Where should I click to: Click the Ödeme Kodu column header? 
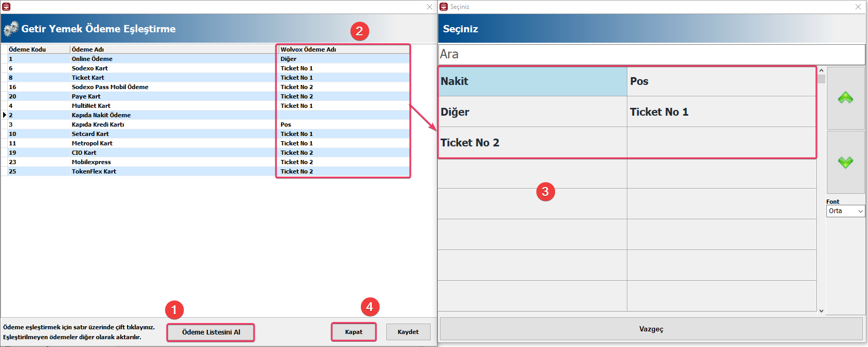point(39,49)
